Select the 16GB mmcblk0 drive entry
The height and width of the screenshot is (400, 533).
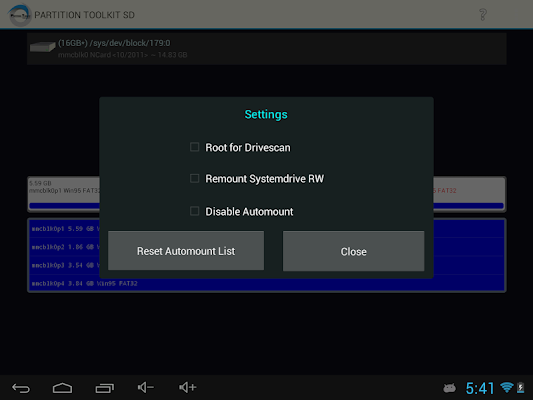tap(266, 49)
